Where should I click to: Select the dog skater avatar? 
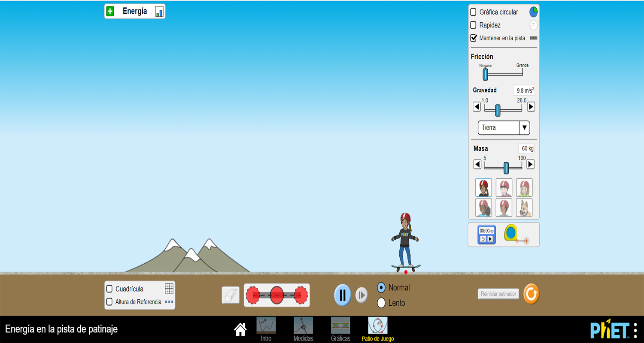pyautogui.click(x=524, y=208)
